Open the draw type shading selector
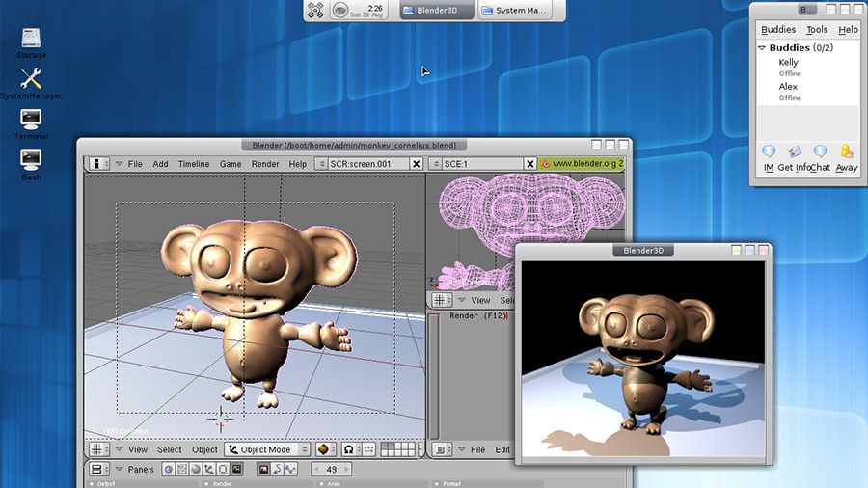Image resolution: width=868 pixels, height=488 pixels. pos(324,449)
